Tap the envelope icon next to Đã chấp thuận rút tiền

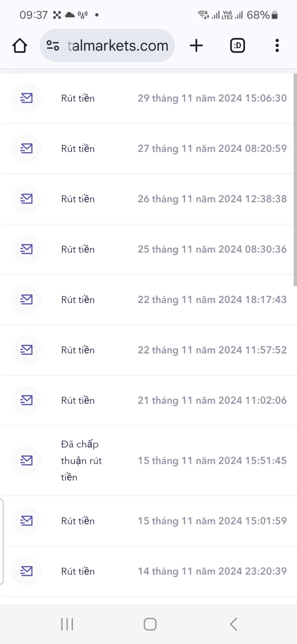(x=26, y=461)
